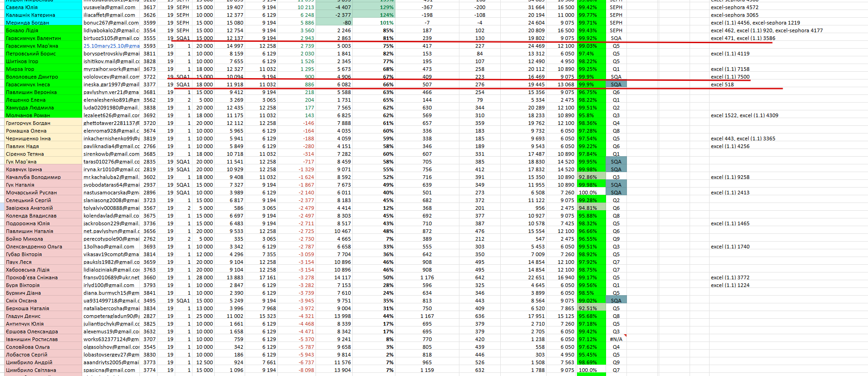Select the 94.81% cell in Завірюха Анатолій row
This screenshot has width=868, height=376.
(x=591, y=208)
